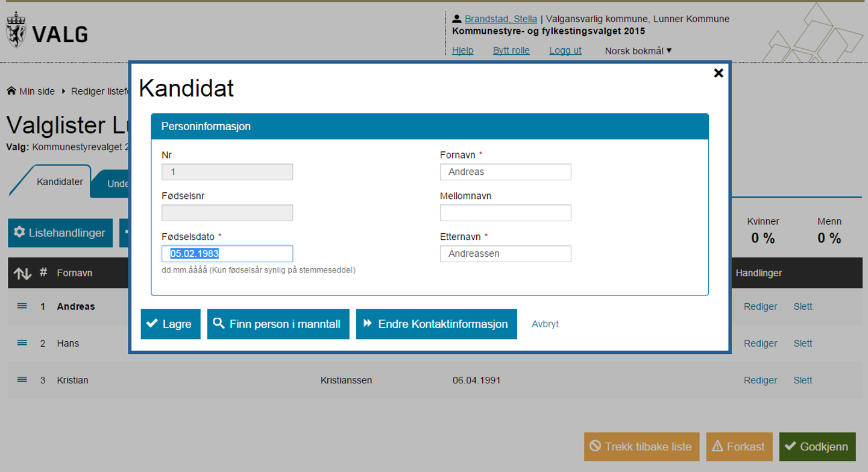Grab the drag handle for Kristian row
Viewport: 868px width, 472px height.
click(x=22, y=380)
